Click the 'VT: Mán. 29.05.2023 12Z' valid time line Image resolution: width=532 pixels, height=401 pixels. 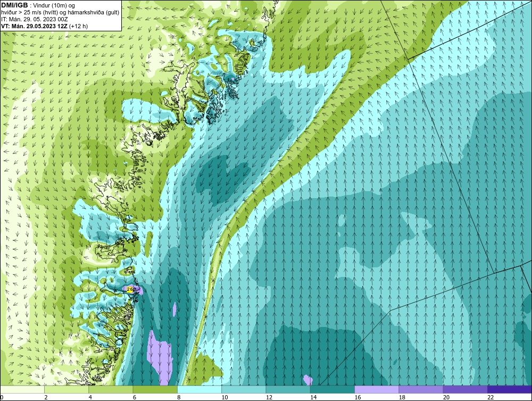(35, 26)
